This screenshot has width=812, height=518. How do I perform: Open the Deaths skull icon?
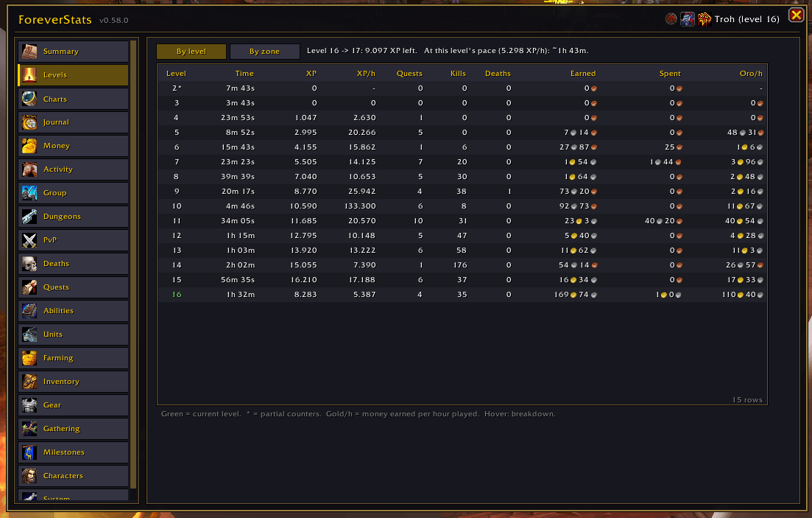29,263
